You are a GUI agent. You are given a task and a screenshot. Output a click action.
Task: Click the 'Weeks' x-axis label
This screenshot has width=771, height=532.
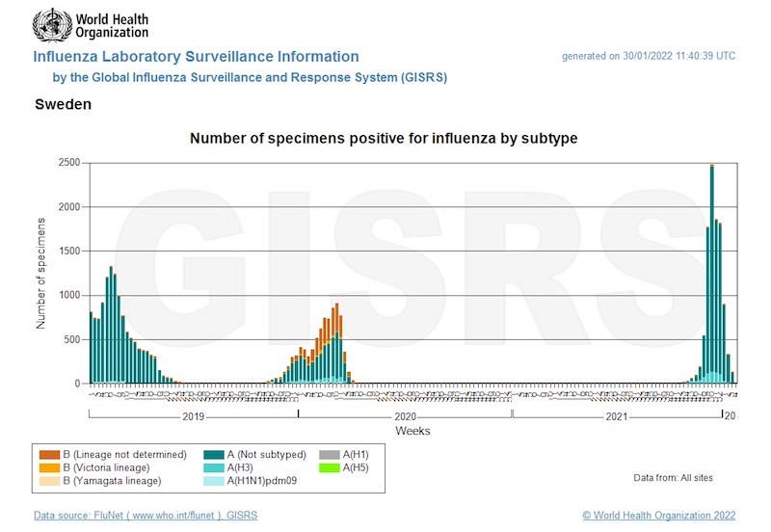pyautogui.click(x=412, y=431)
